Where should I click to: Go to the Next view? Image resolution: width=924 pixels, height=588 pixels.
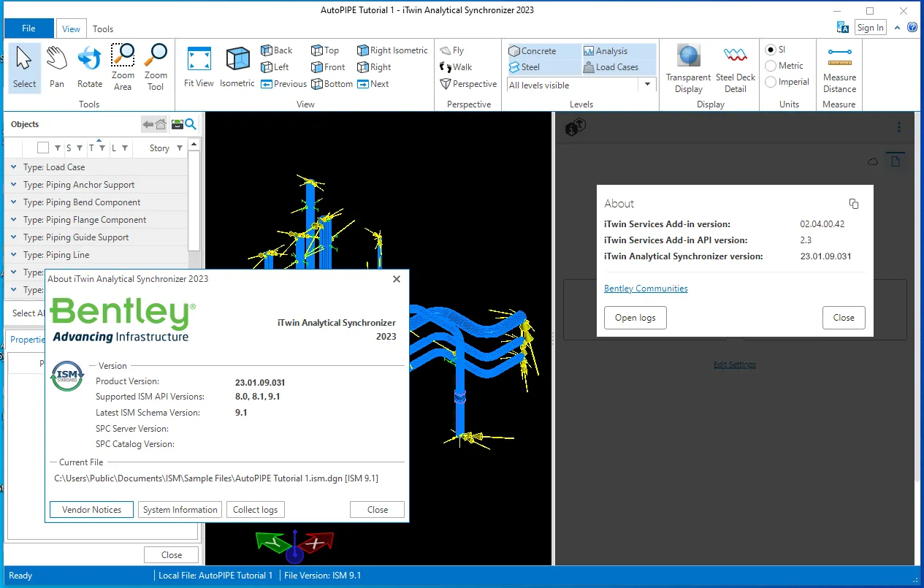pyautogui.click(x=373, y=84)
